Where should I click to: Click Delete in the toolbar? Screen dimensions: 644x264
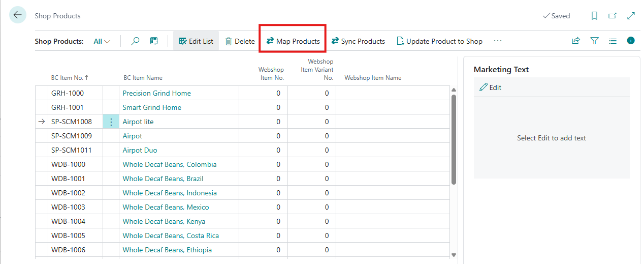click(240, 41)
